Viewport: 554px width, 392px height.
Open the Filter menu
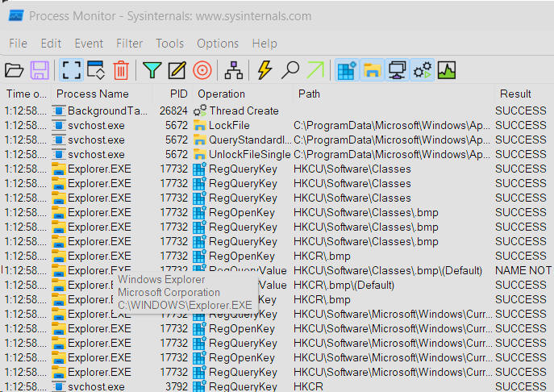click(x=129, y=44)
